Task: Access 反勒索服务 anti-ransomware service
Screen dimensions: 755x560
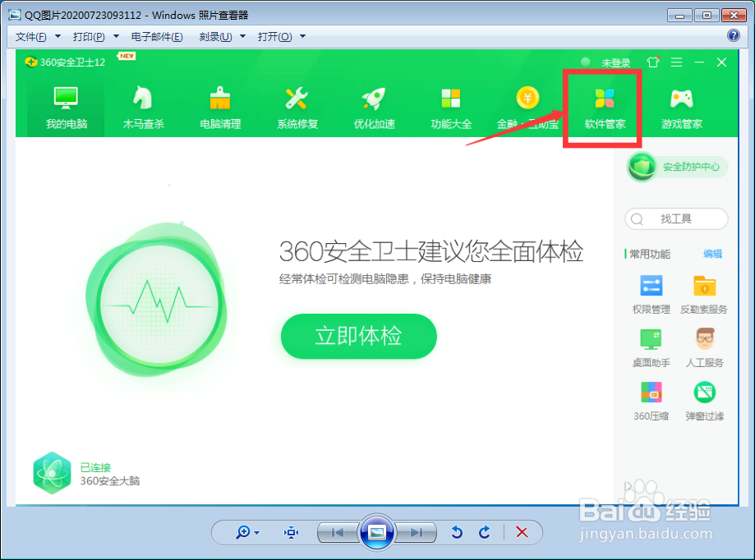Action: [704, 295]
